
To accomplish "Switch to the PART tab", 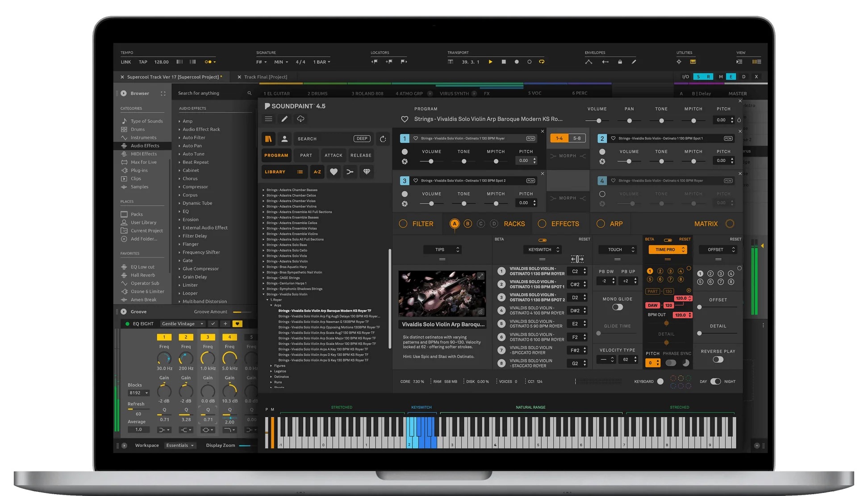I will [x=306, y=156].
